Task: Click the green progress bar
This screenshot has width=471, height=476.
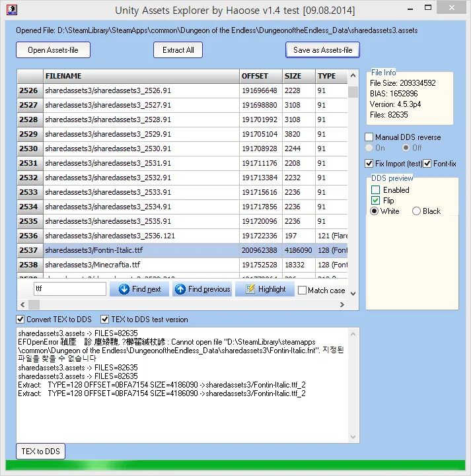Action: point(235,465)
